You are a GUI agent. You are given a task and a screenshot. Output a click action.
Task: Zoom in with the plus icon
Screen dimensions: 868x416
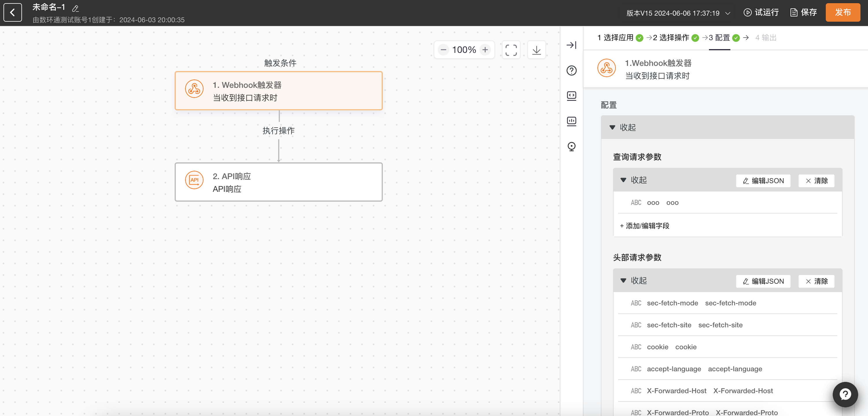coord(485,50)
